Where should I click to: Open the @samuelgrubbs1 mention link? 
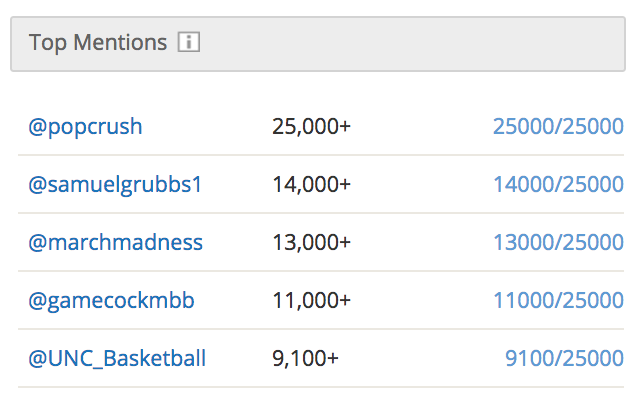click(115, 184)
